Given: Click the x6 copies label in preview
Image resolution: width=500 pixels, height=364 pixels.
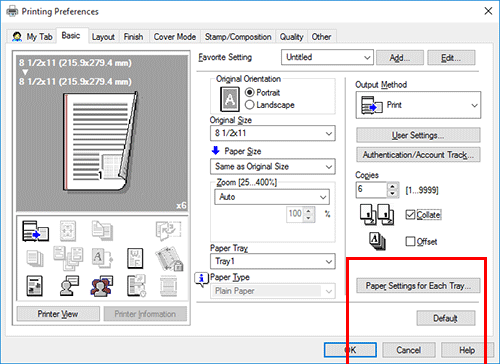Looking at the screenshot, I should pyautogui.click(x=181, y=205).
